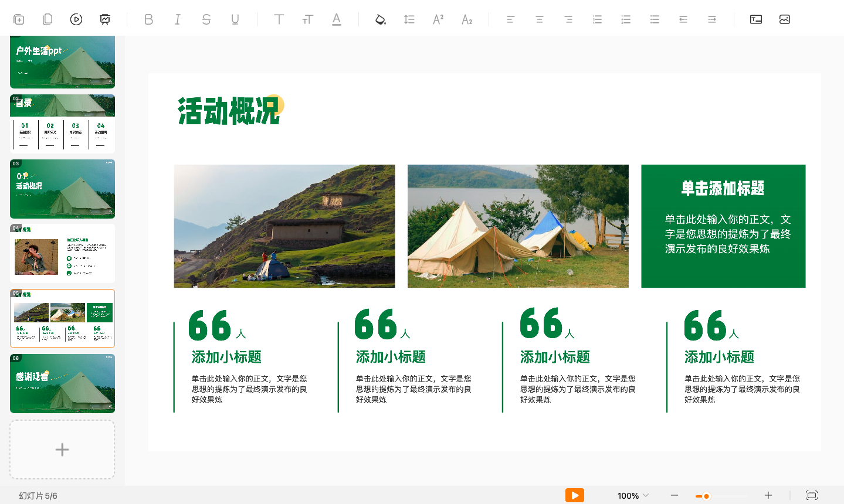Increase text indent
The height and width of the screenshot is (504, 844).
(x=711, y=19)
